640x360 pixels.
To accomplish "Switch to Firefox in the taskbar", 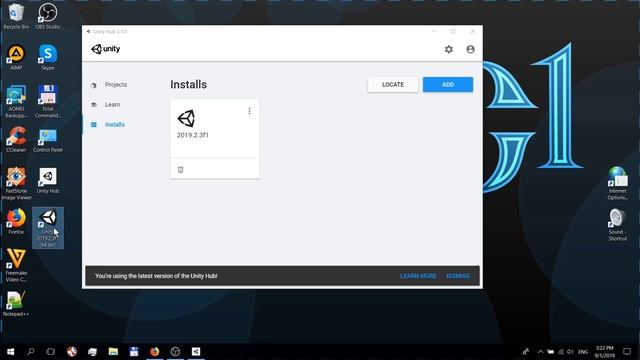I will [x=154, y=351].
